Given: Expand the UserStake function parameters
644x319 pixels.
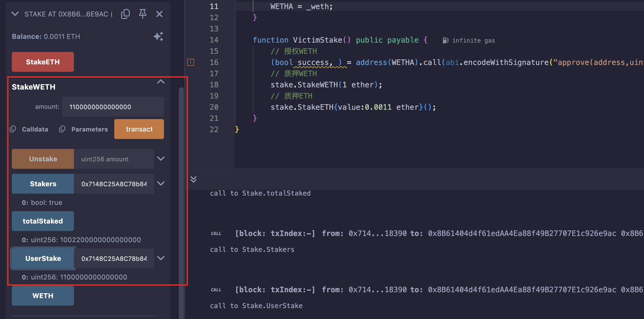Looking at the screenshot, I should [x=161, y=258].
